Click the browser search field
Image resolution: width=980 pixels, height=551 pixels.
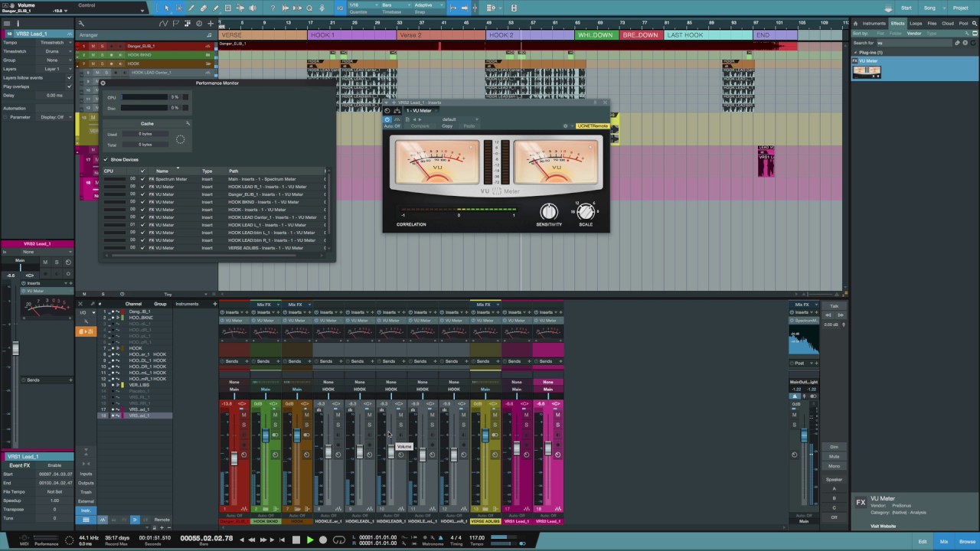913,43
